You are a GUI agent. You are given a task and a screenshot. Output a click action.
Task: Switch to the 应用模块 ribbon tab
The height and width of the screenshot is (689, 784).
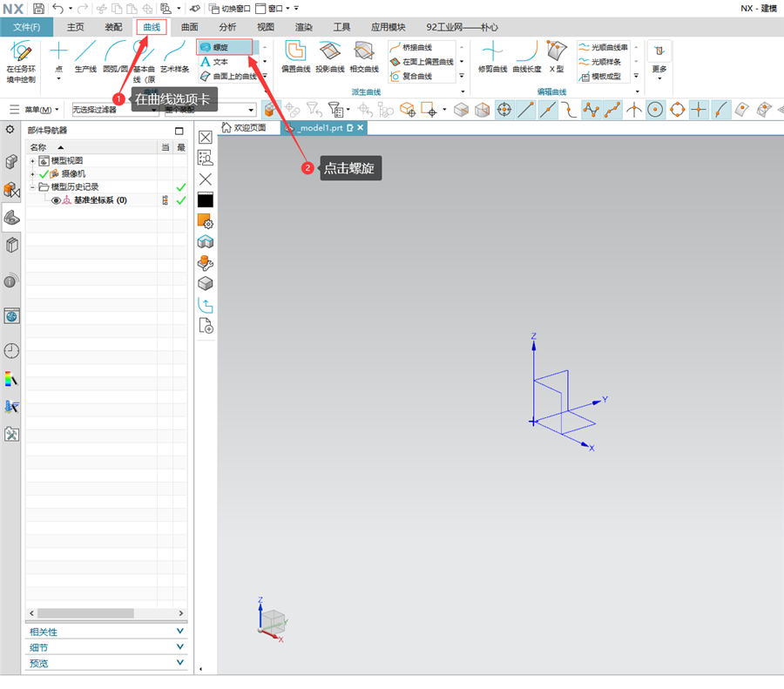388,27
